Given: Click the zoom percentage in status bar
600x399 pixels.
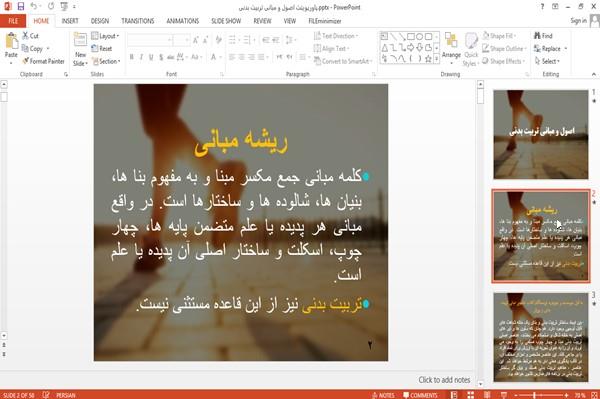Looking at the screenshot, I should (x=580, y=395).
